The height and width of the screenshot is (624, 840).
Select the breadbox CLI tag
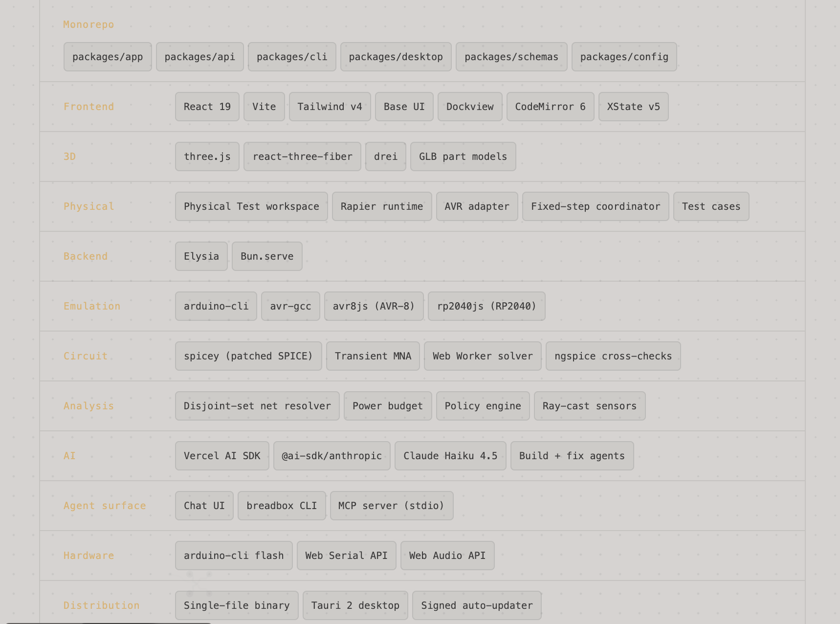pyautogui.click(x=282, y=506)
